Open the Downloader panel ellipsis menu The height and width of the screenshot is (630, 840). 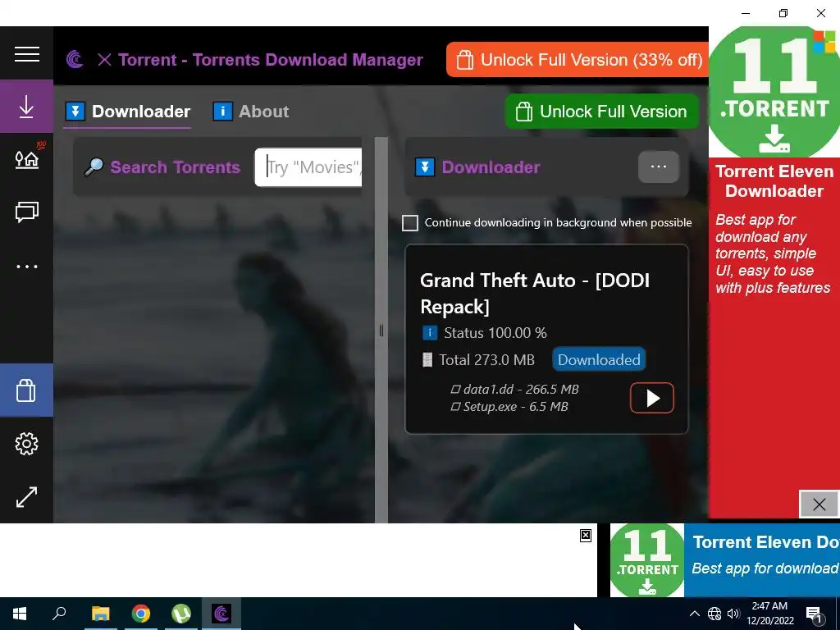[659, 167]
